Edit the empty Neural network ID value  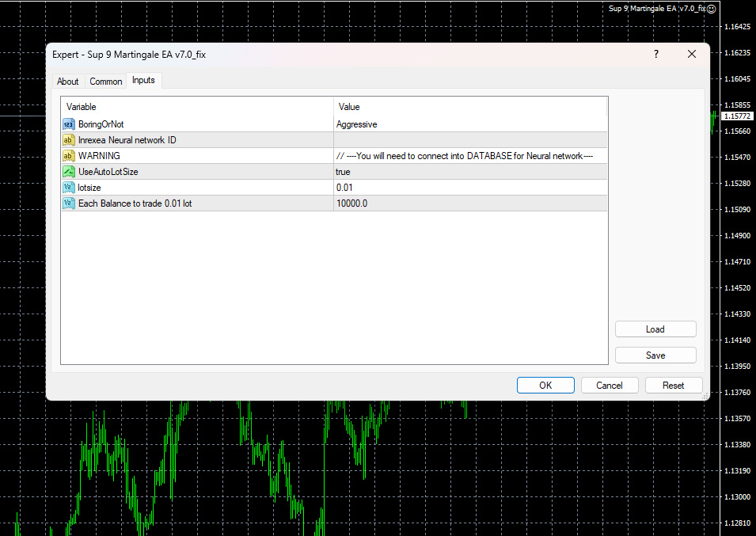[x=470, y=140]
